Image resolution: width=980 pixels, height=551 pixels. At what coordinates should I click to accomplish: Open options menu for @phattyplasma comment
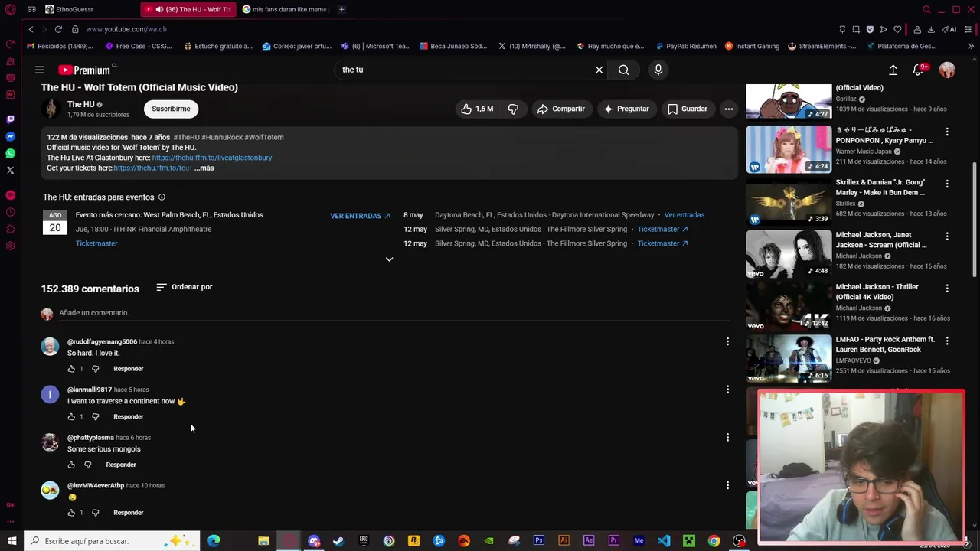point(727,437)
